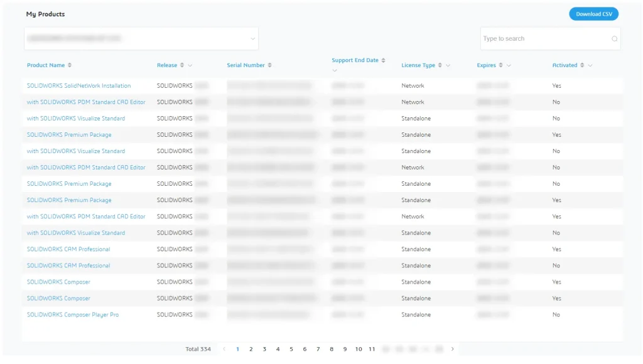643x364 pixels.
Task: Sort table by Product Name
Action: pos(70,65)
